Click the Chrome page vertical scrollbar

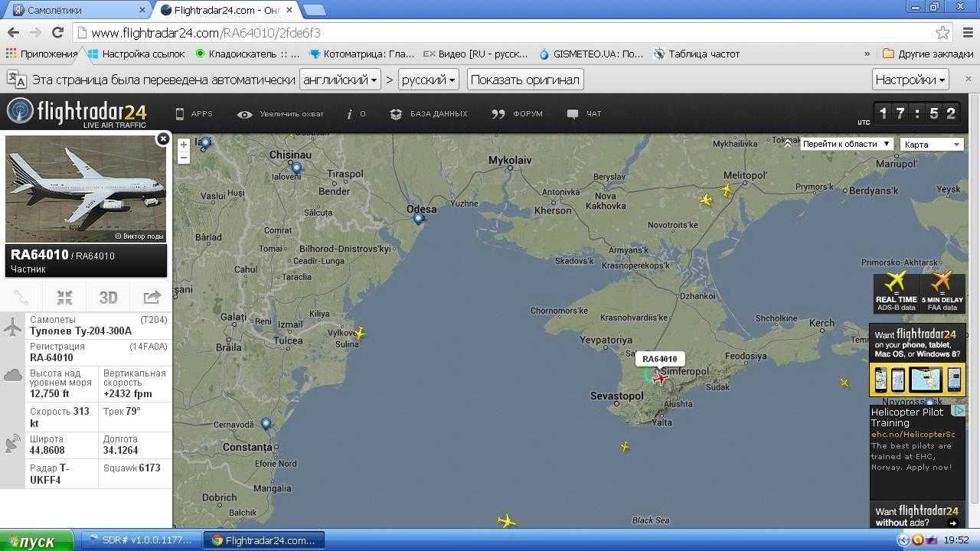point(974,310)
